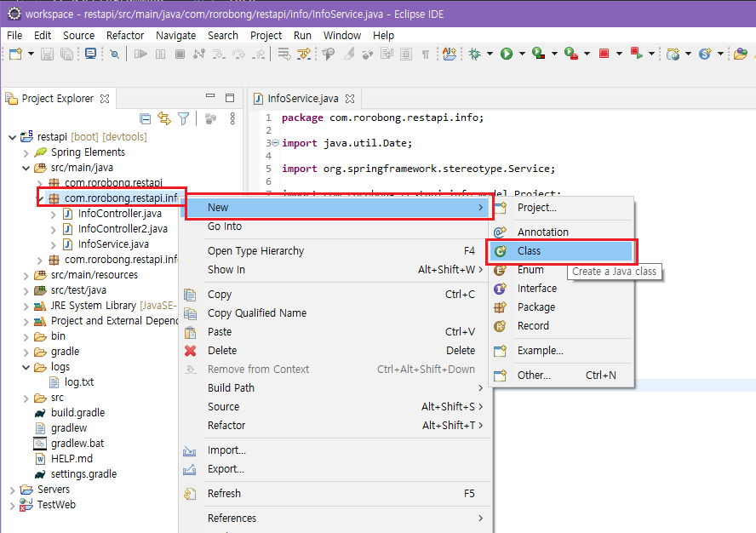Open the Run dropdown arrow
The width and height of the screenshot is (756, 533).
(x=522, y=54)
